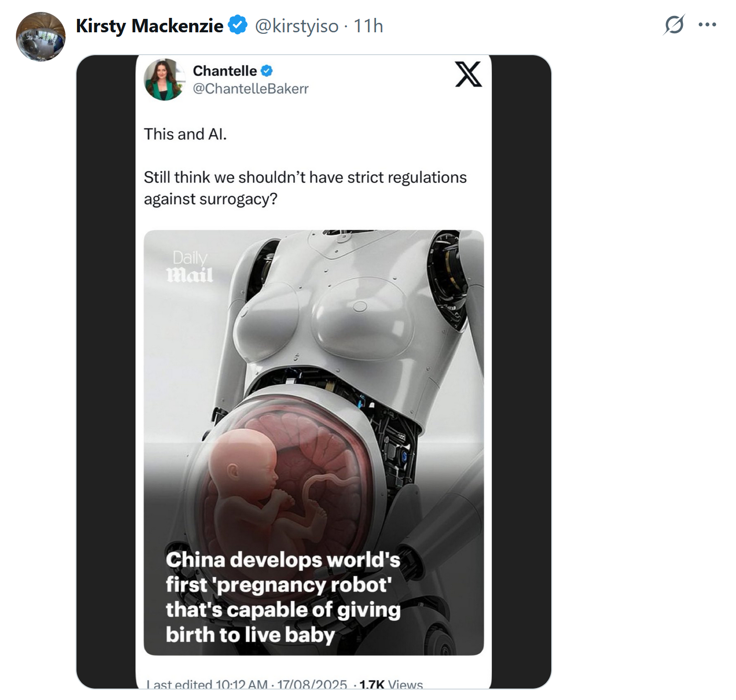Click the X logo in embedded screenshot
The height and width of the screenshot is (700, 736).
tap(468, 75)
